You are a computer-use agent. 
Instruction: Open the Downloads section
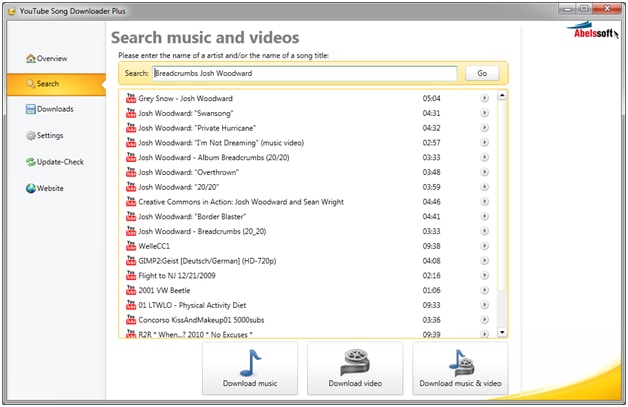(49, 109)
